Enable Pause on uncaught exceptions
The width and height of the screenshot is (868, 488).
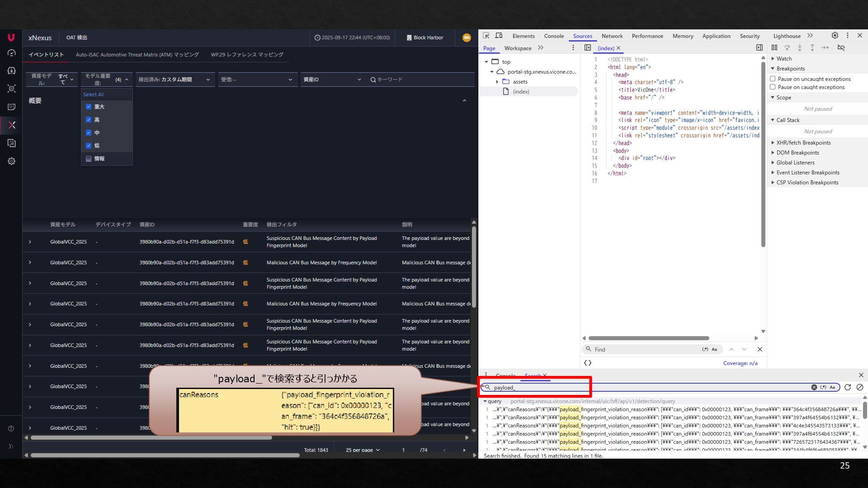point(773,79)
